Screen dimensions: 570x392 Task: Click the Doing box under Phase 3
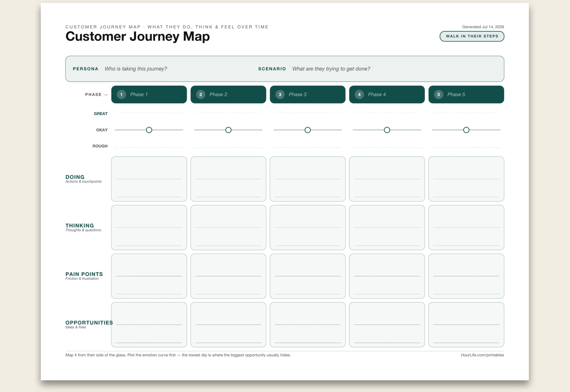[308, 179]
